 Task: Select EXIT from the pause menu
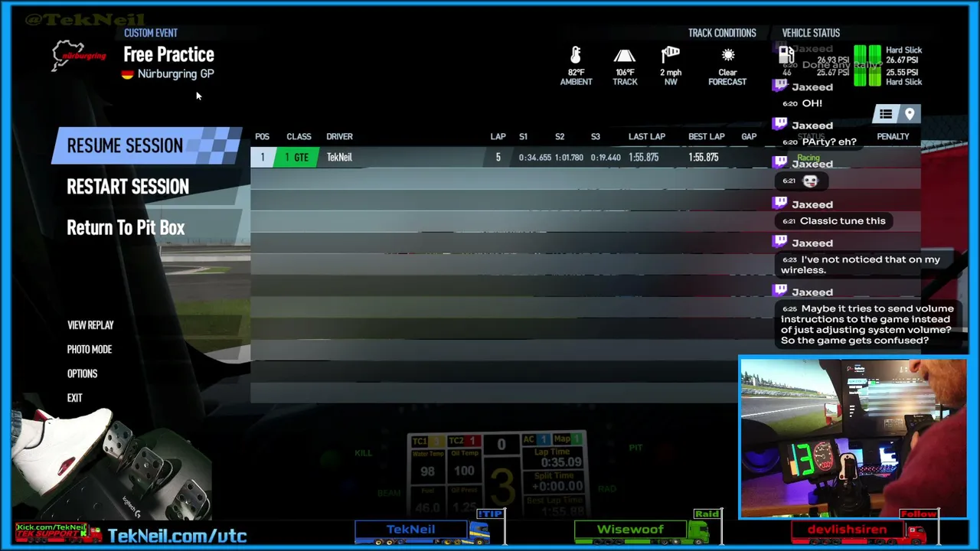pyautogui.click(x=74, y=399)
